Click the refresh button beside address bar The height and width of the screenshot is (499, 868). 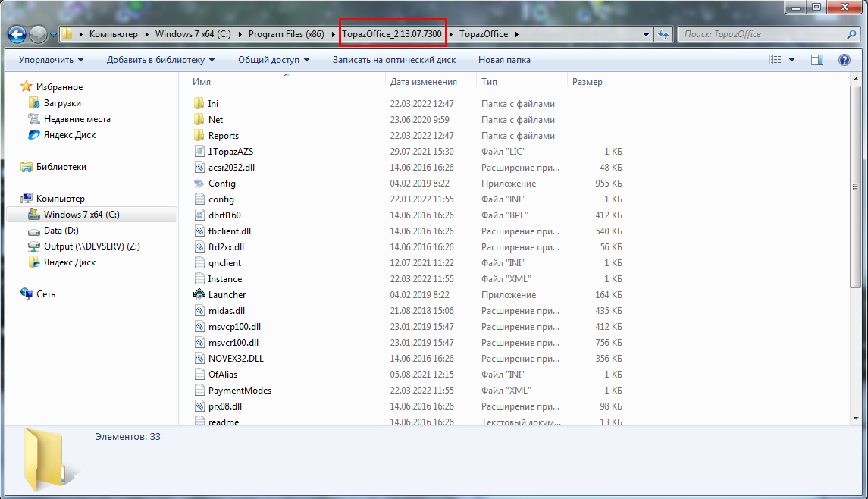coord(663,34)
